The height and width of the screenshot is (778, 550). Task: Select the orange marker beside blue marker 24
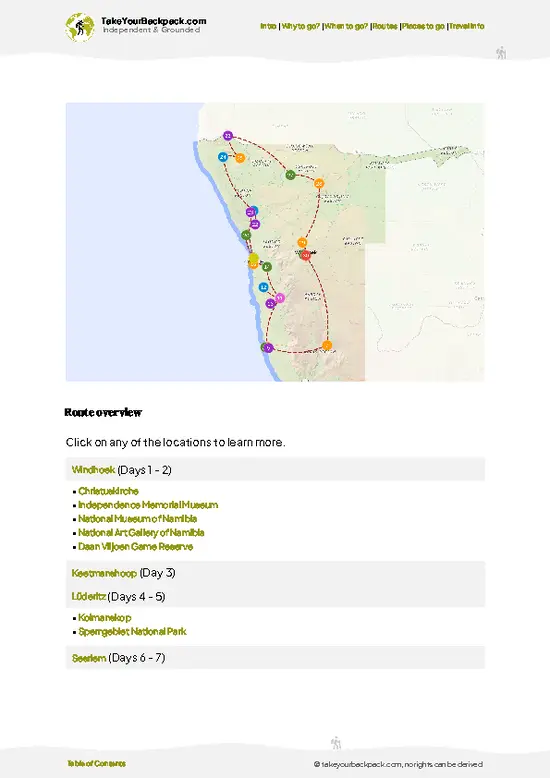pyautogui.click(x=240, y=158)
